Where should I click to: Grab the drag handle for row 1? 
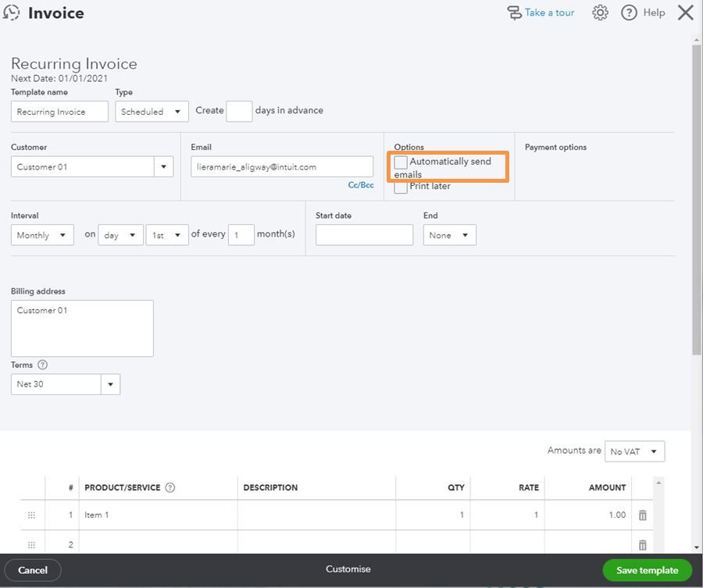click(31, 515)
